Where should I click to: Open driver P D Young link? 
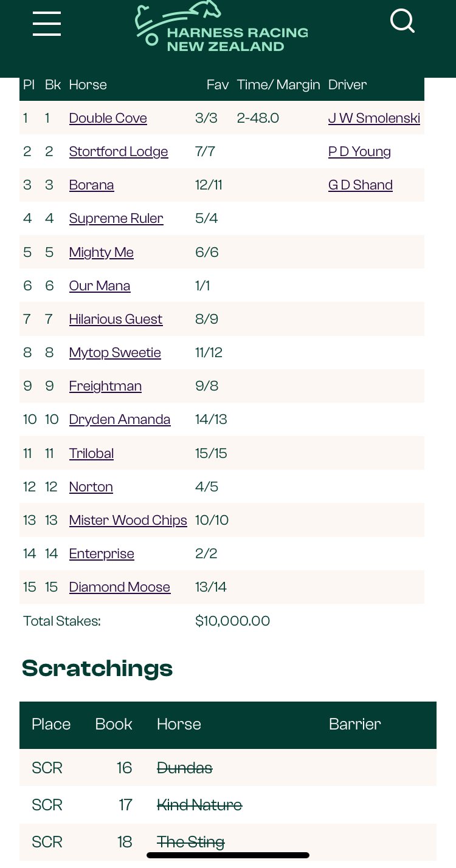point(359,151)
